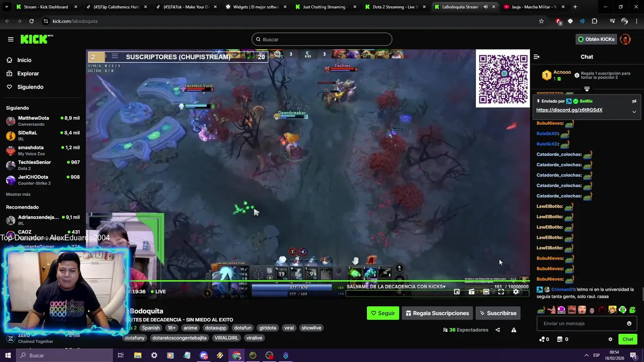Open Adrianozendeja recommended channel
The image size is (644, 362).
[43, 220]
